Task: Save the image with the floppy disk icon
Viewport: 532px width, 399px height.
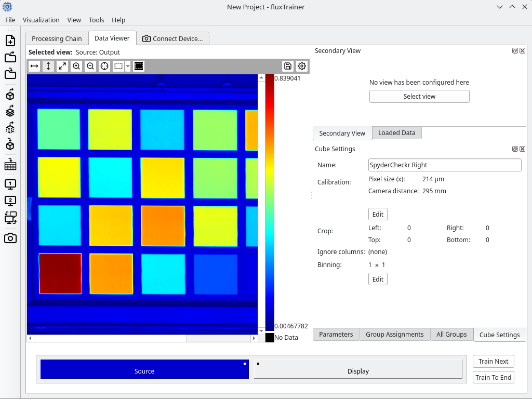Action: [x=288, y=66]
